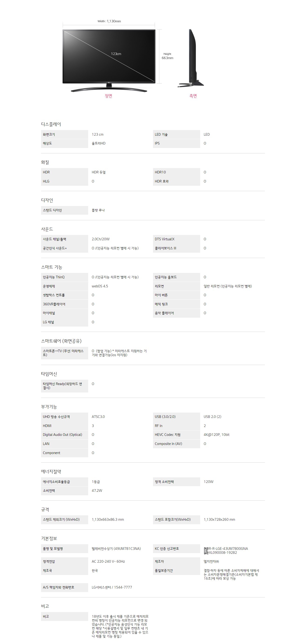
Task: Click the side view TV image
Action: (192, 59)
